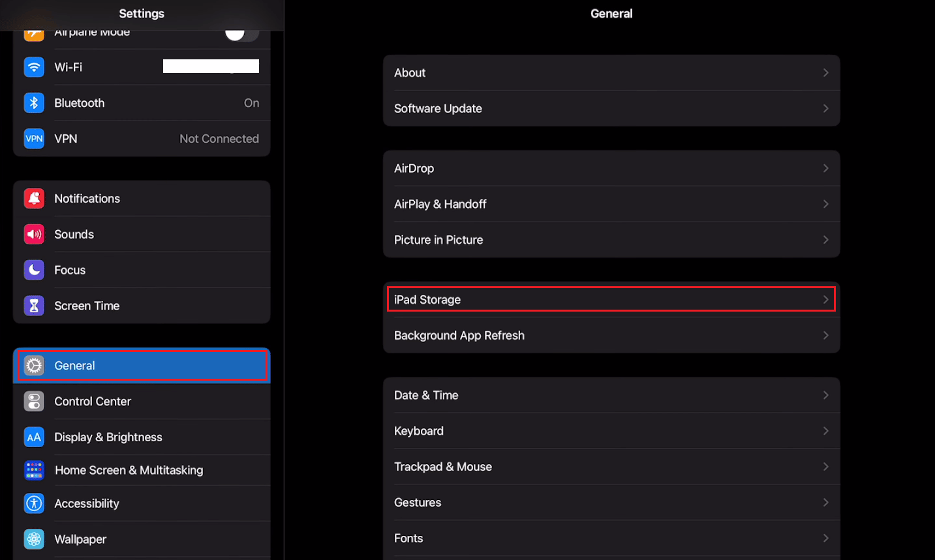Tap the Wallpaper flower icon
Image resolution: width=935 pixels, height=560 pixels.
click(x=34, y=539)
